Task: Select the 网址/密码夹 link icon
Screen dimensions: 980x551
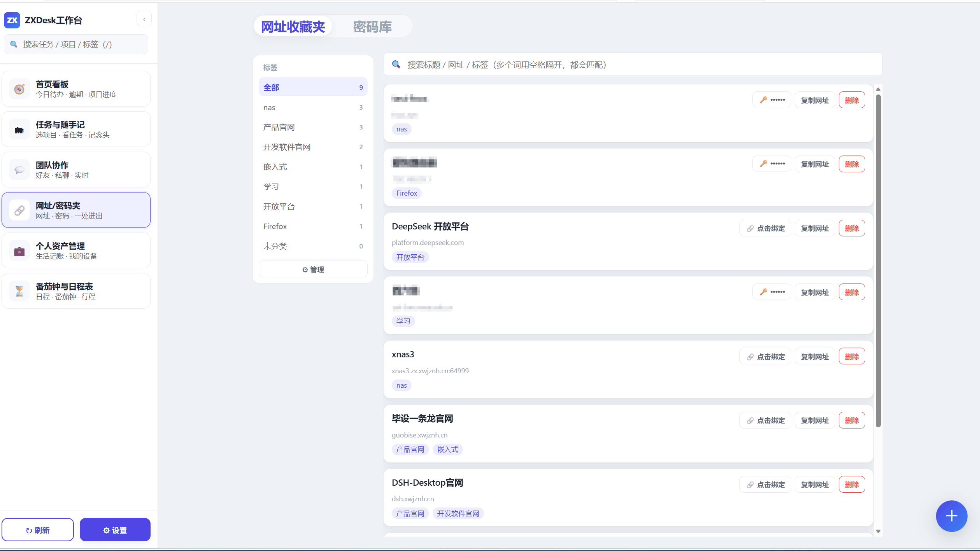Action: pos(19,210)
